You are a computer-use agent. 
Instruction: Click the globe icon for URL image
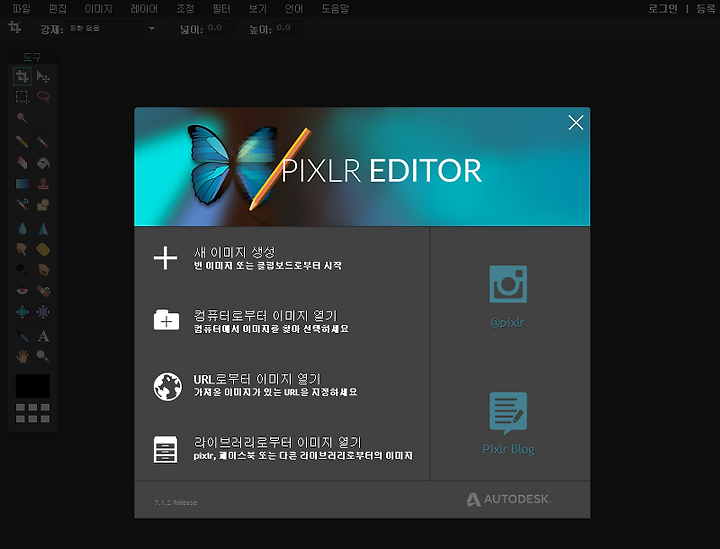(168, 387)
